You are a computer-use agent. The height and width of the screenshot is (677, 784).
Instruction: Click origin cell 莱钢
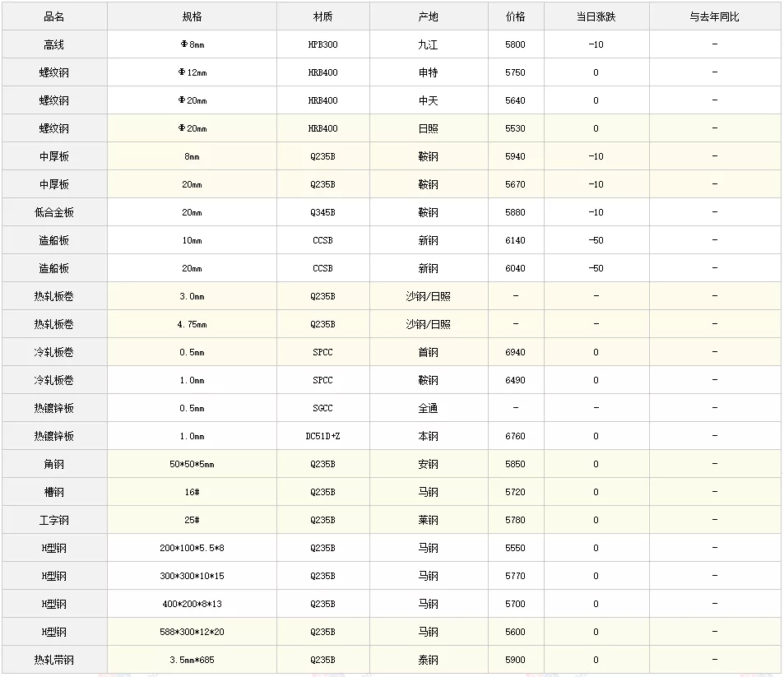pos(429,521)
